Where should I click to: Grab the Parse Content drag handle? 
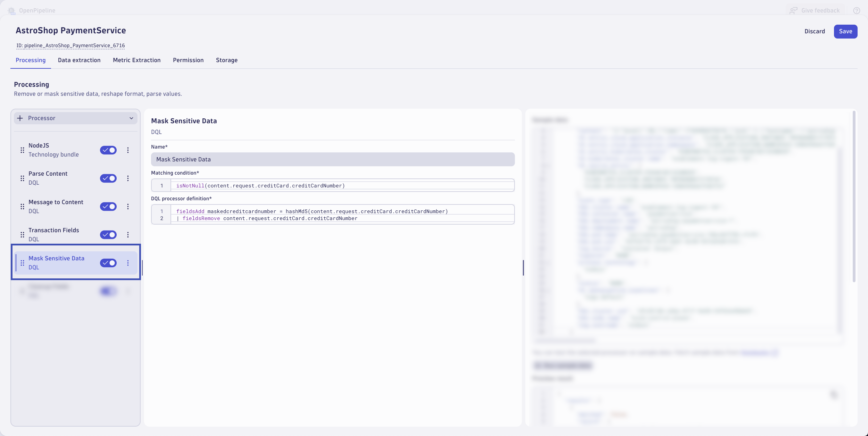coord(22,178)
